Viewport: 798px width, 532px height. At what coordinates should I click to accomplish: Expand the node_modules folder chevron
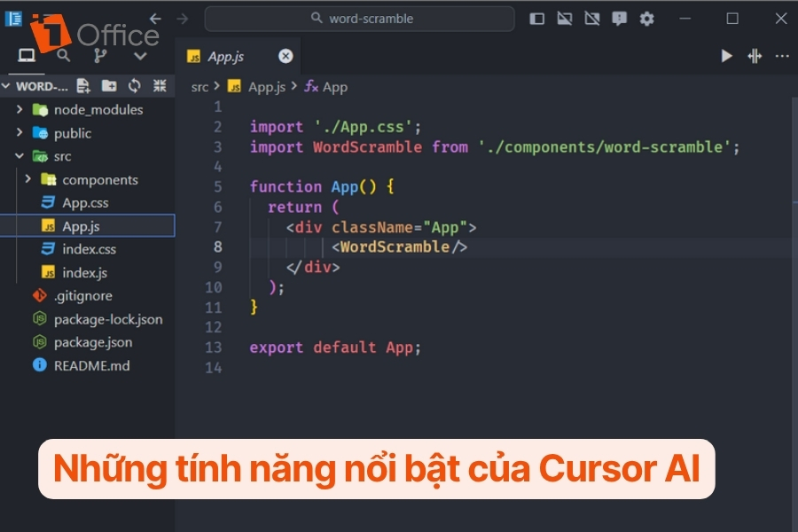[20, 109]
